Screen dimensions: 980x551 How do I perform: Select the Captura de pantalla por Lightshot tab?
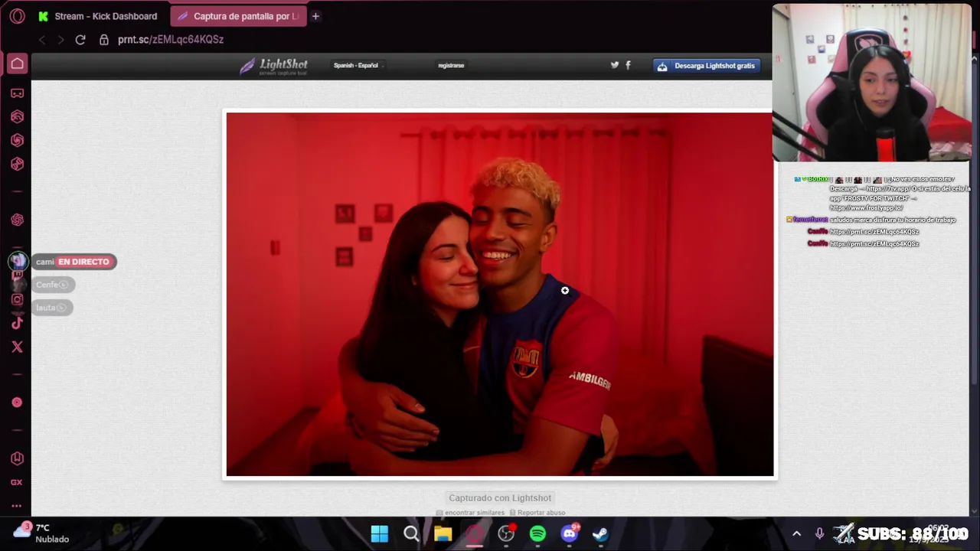pos(237,16)
